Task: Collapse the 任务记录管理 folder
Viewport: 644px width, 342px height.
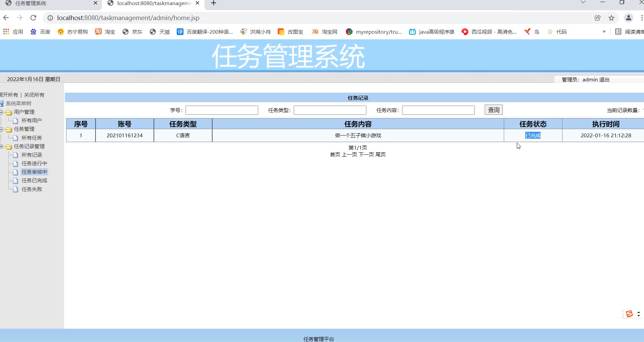Action: (x=1, y=146)
